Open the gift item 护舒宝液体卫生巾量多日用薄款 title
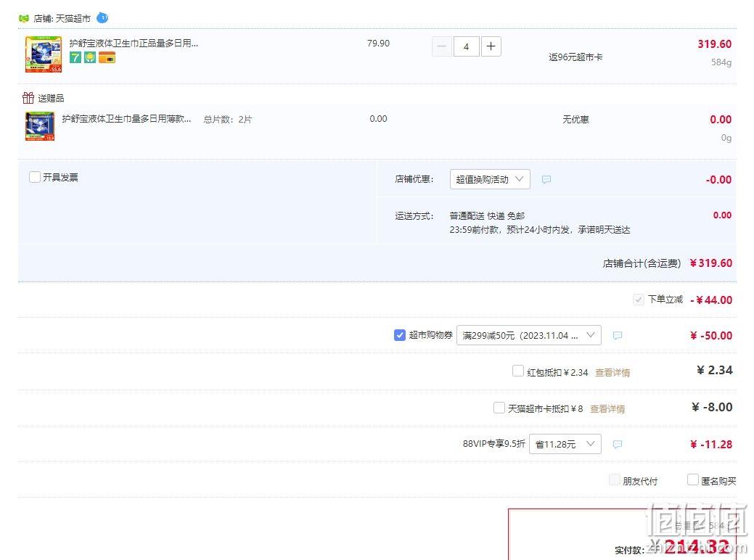The image size is (754, 560). coord(126,119)
